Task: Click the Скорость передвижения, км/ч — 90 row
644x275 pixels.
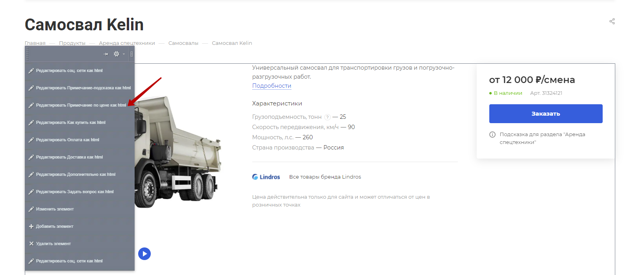Action: (x=303, y=127)
